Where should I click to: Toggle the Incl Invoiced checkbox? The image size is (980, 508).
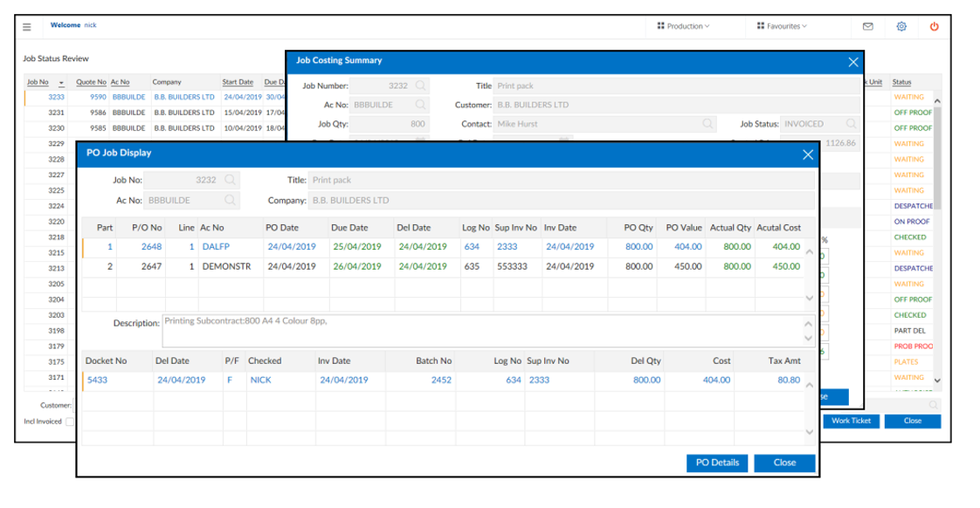point(68,421)
